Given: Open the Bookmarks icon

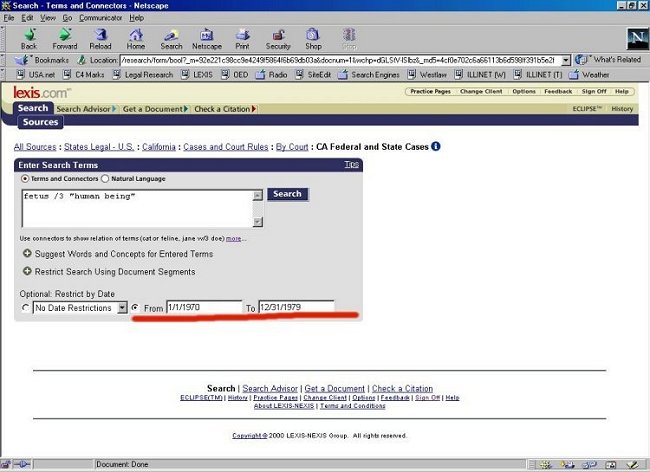Looking at the screenshot, I should click(x=21, y=60).
